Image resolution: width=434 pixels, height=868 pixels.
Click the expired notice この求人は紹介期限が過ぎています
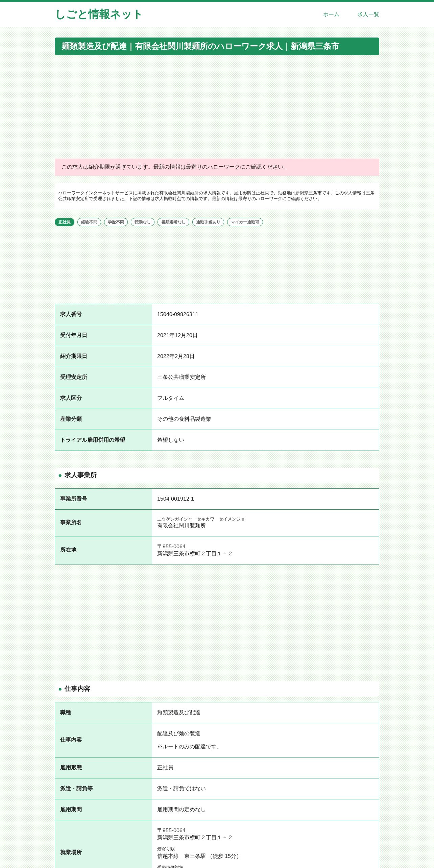pos(217,167)
